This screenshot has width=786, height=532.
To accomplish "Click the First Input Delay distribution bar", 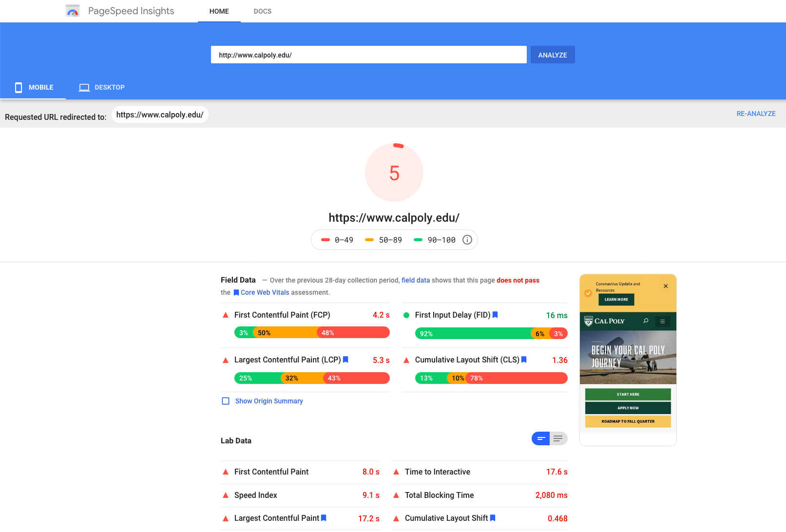I will [x=491, y=334].
